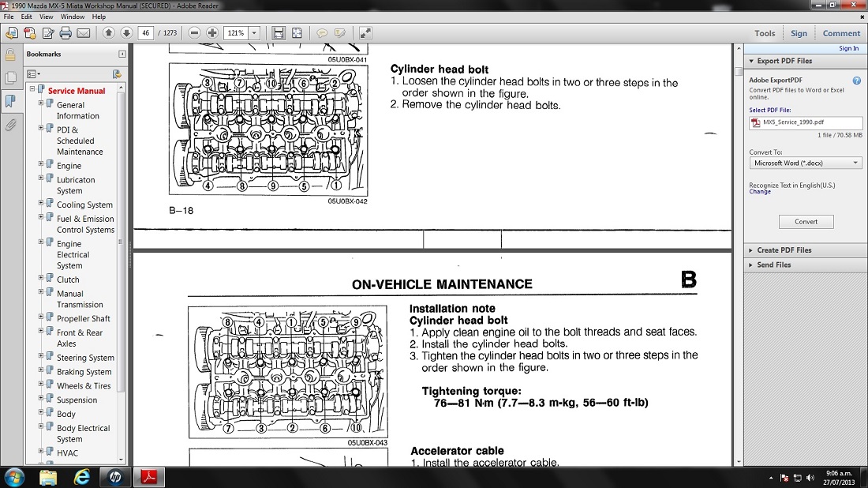Select the Suspension bookmark
The image size is (868, 488).
[x=77, y=400]
